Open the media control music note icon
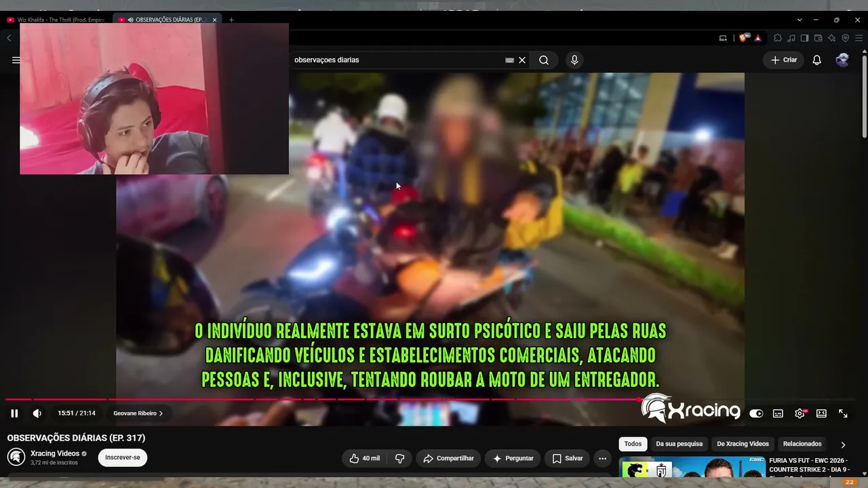 (x=791, y=38)
